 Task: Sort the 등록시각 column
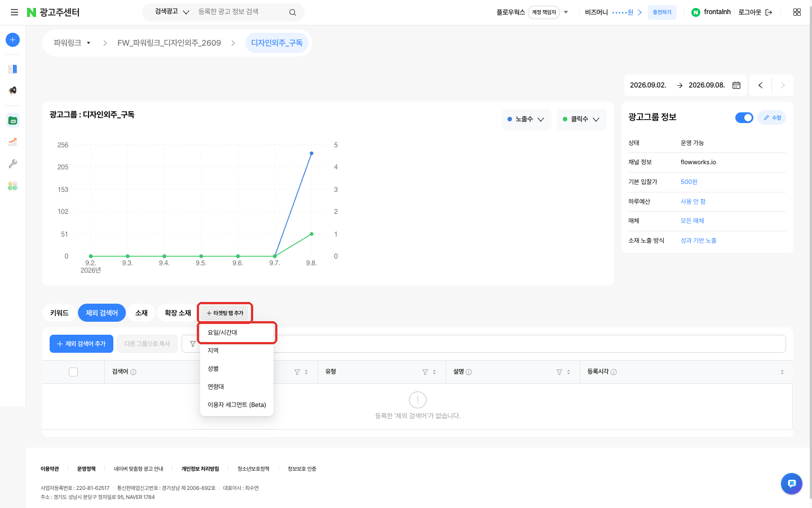pyautogui.click(x=782, y=372)
